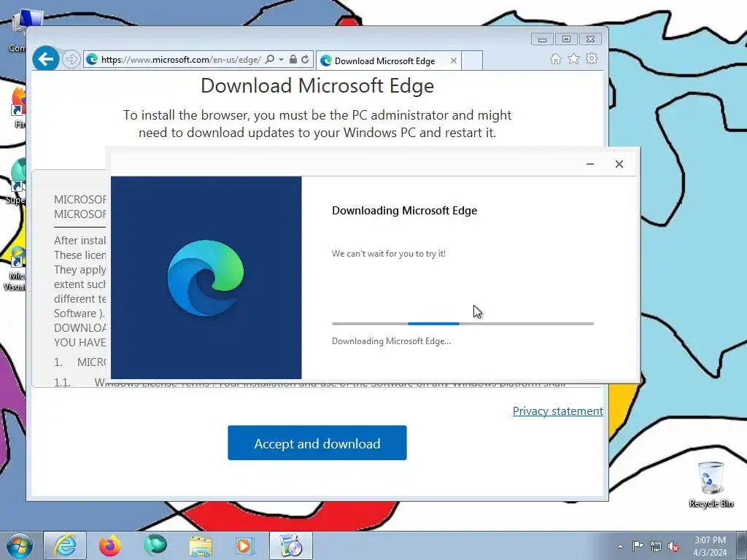Click the We can't wait text
The image size is (747, 560).
tap(389, 254)
